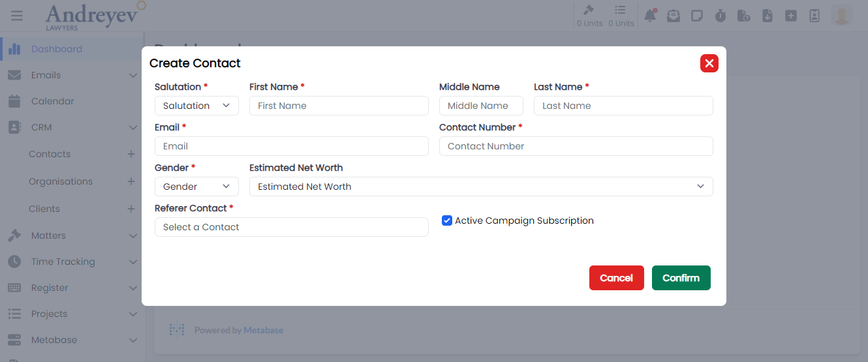Uncheck Active Campaign Subscription checkbox
Viewport: 868px width, 362px height.
point(447,220)
